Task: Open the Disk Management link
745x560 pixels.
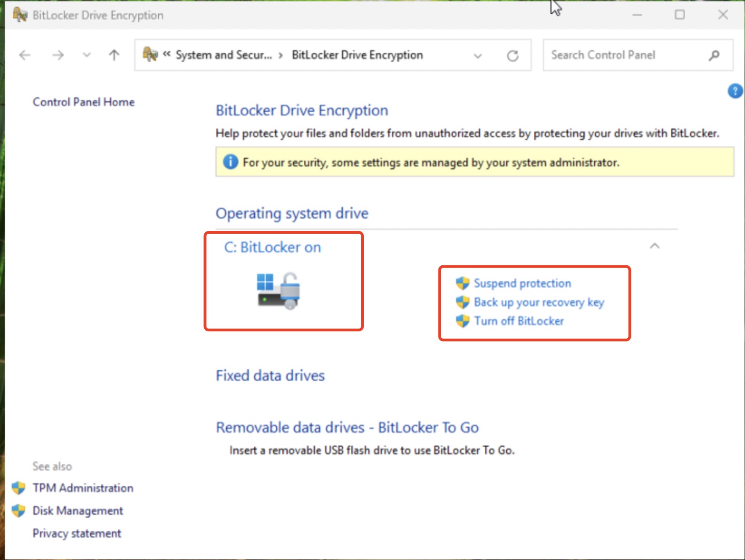Action: click(x=77, y=511)
